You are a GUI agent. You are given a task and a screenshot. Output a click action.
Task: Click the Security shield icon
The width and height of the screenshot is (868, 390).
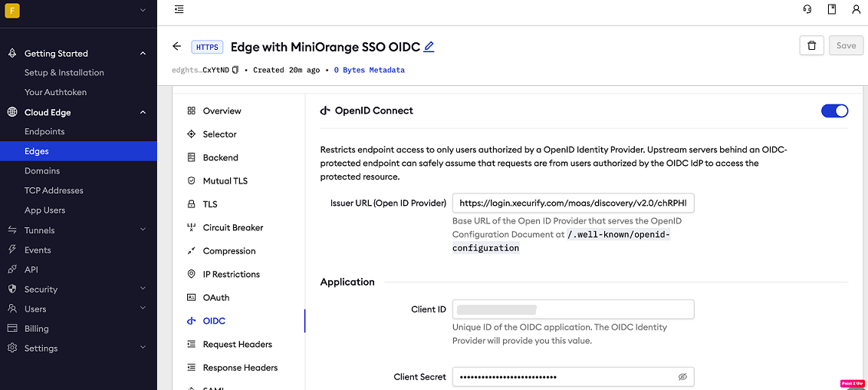pyautogui.click(x=12, y=289)
